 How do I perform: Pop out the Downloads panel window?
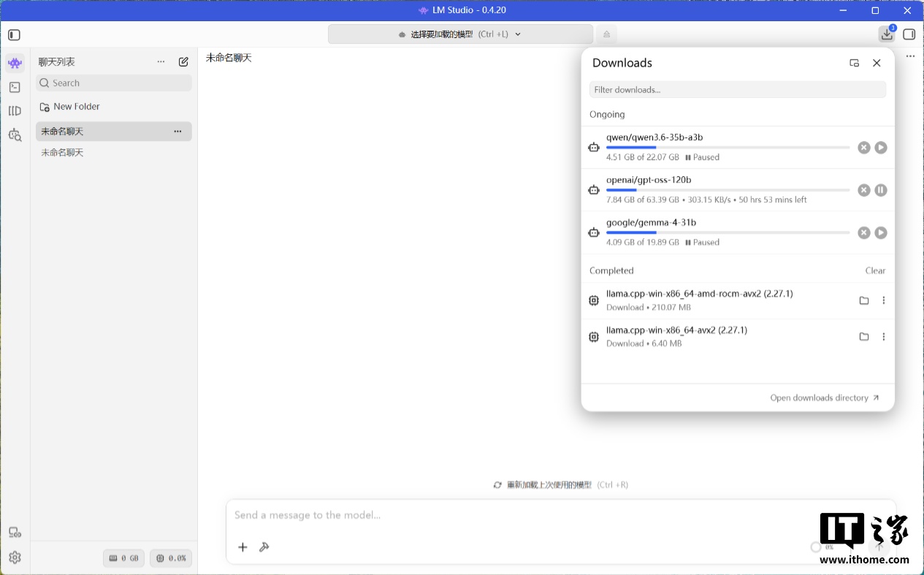tap(855, 63)
